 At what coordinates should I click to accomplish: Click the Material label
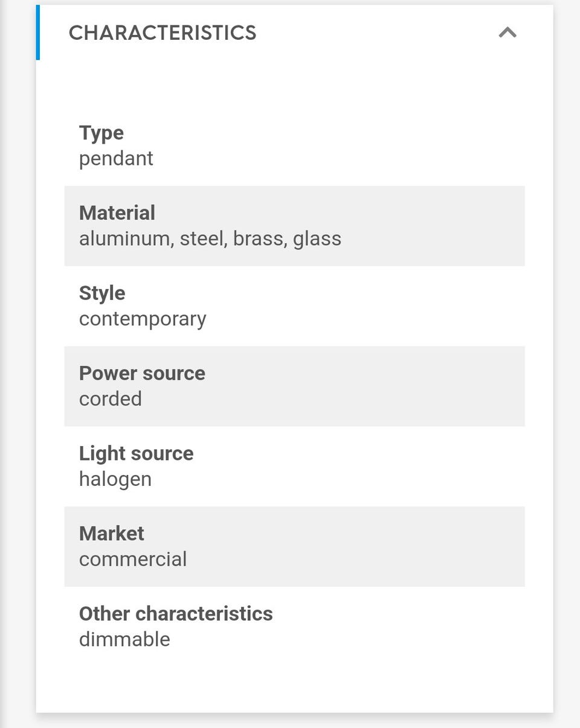tap(117, 213)
